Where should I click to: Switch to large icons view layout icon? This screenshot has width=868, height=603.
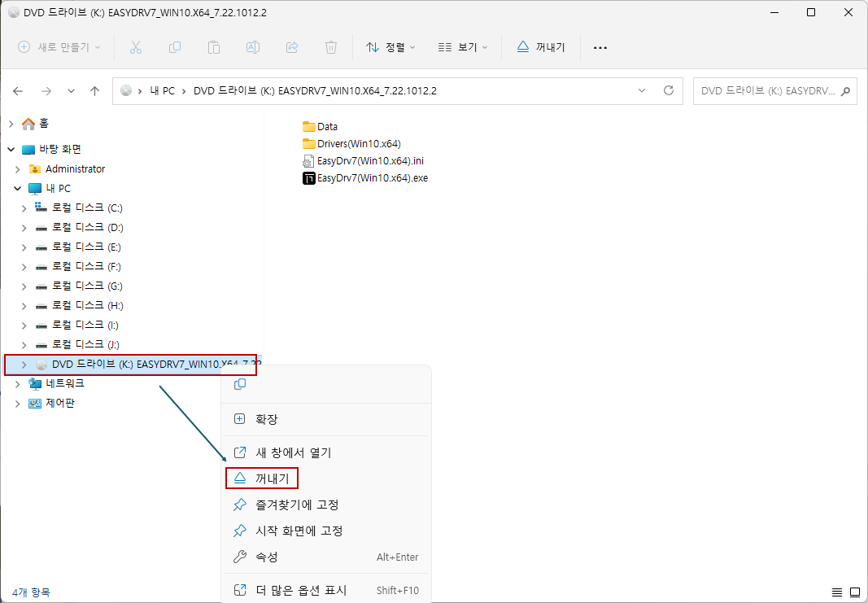pyautogui.click(x=855, y=592)
